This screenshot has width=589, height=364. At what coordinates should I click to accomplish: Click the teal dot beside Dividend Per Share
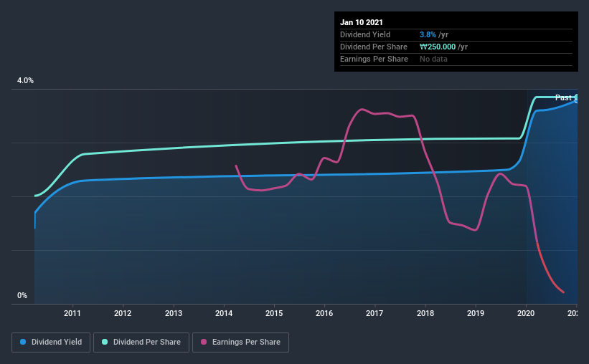[x=105, y=343]
